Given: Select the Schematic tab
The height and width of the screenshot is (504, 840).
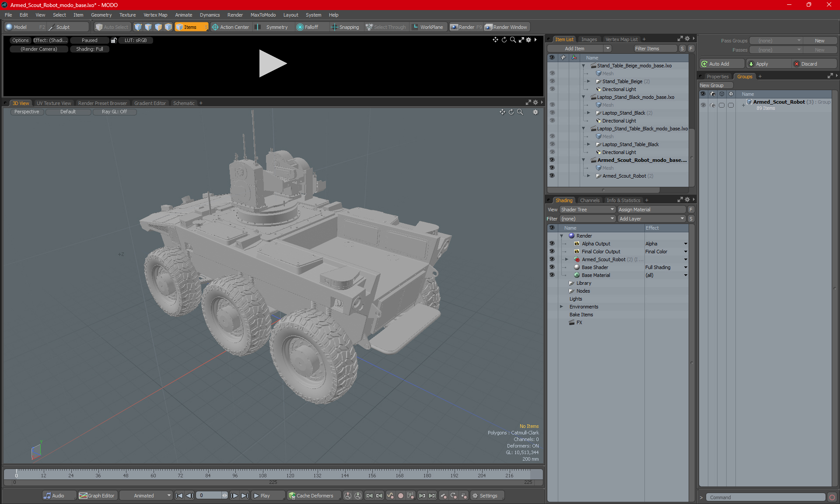Looking at the screenshot, I should coord(184,103).
